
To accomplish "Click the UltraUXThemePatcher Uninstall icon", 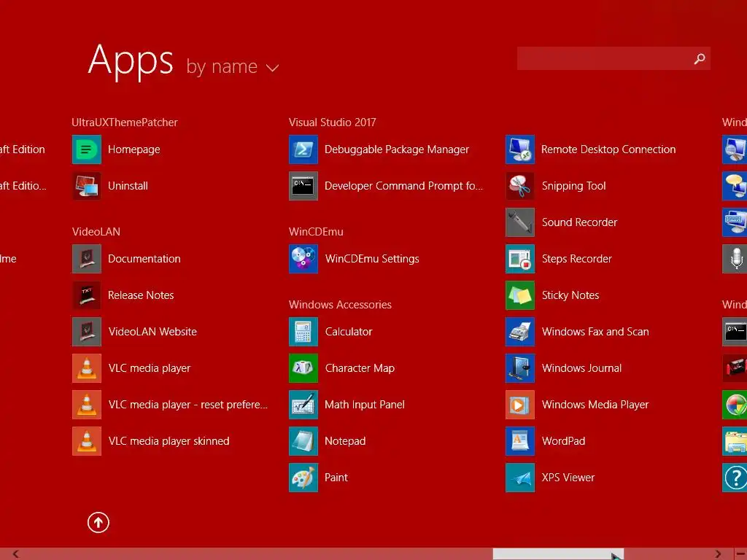I will (x=87, y=186).
